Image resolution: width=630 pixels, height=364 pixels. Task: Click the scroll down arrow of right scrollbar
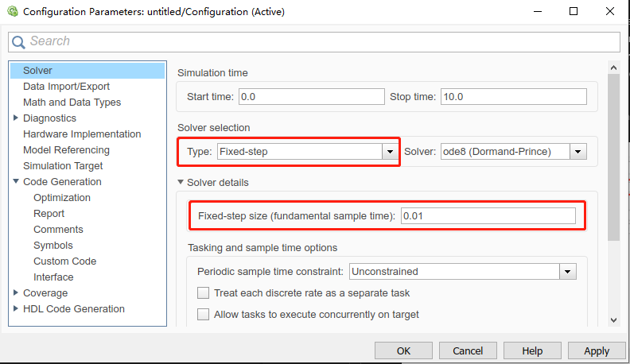613,319
